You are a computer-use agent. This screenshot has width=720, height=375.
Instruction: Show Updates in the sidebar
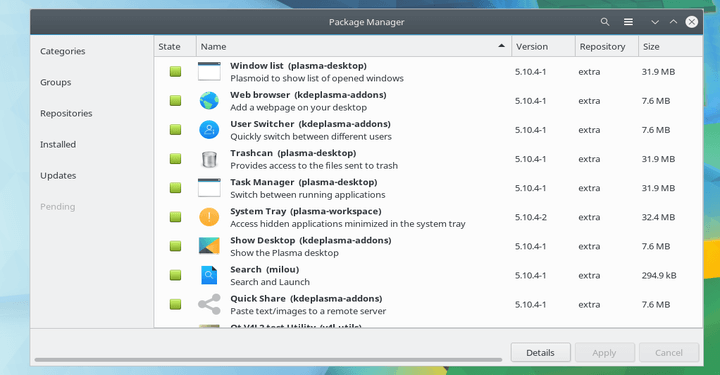[x=58, y=175]
